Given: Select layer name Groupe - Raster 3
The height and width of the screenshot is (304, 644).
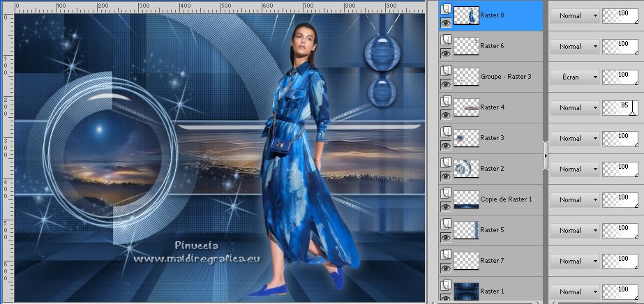Looking at the screenshot, I should [x=506, y=76].
